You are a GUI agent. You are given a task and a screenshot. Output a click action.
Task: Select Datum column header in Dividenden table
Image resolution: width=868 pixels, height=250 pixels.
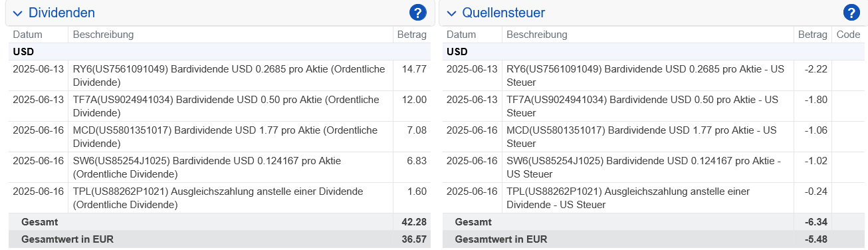(27, 35)
